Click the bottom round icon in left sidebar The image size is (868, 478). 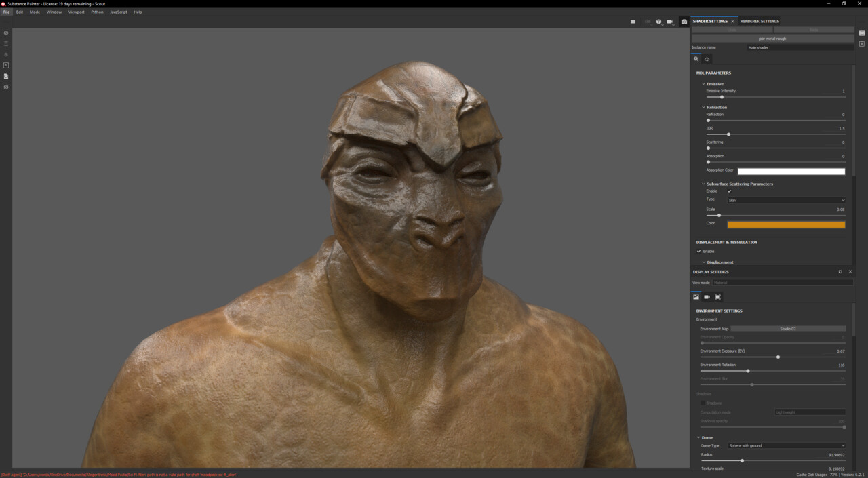click(6, 87)
